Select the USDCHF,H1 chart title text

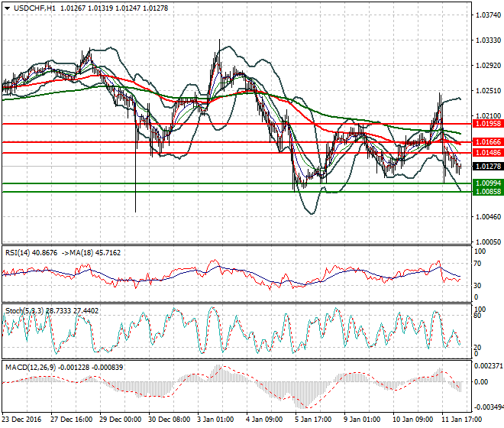pyautogui.click(x=34, y=8)
